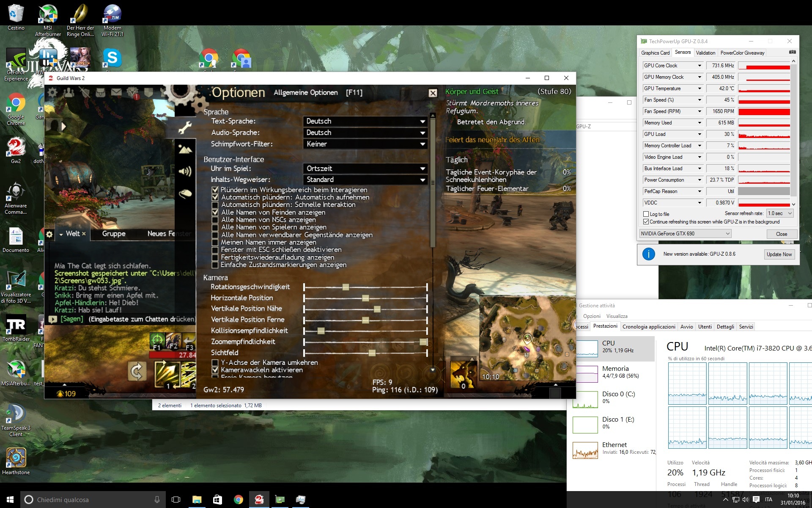
Task: Enable Alle Namen von NSCs anzeigen
Action: (x=215, y=220)
